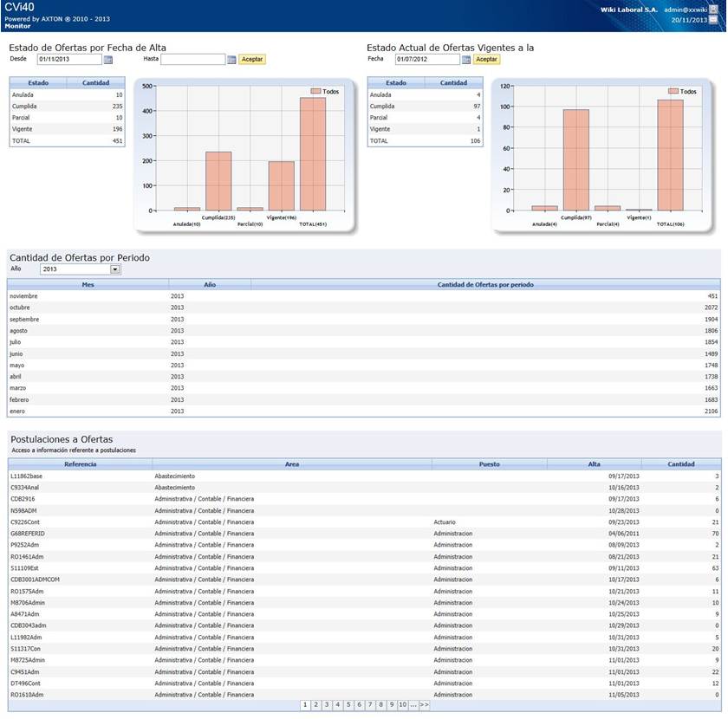The image size is (728, 719).
Task: Sort by the Alta column header
Action: 594,464
